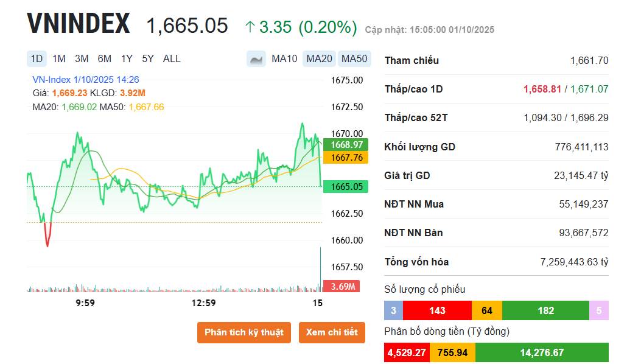627x364 pixels.
Task: Click the yellow money flow segment 755.94
Action: coord(452,352)
